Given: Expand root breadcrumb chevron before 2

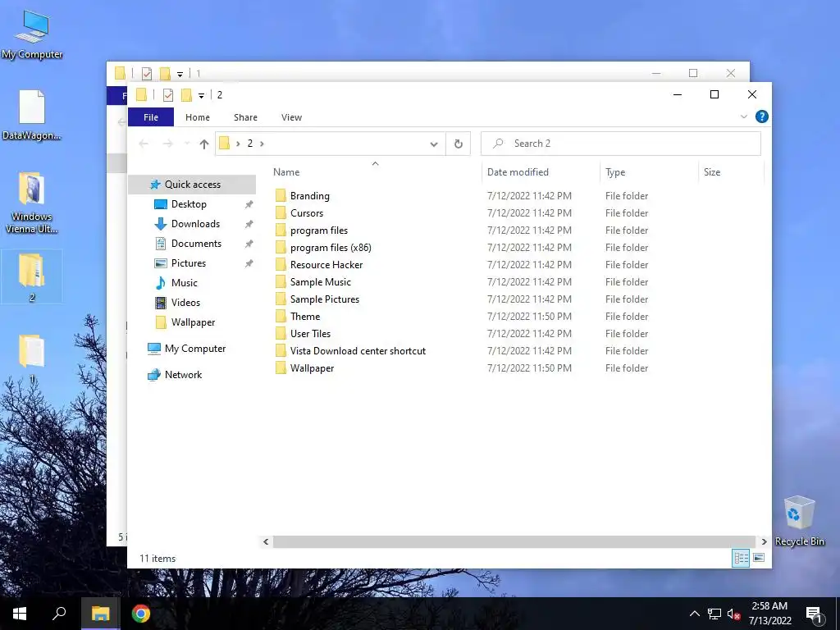Looking at the screenshot, I should click(238, 144).
